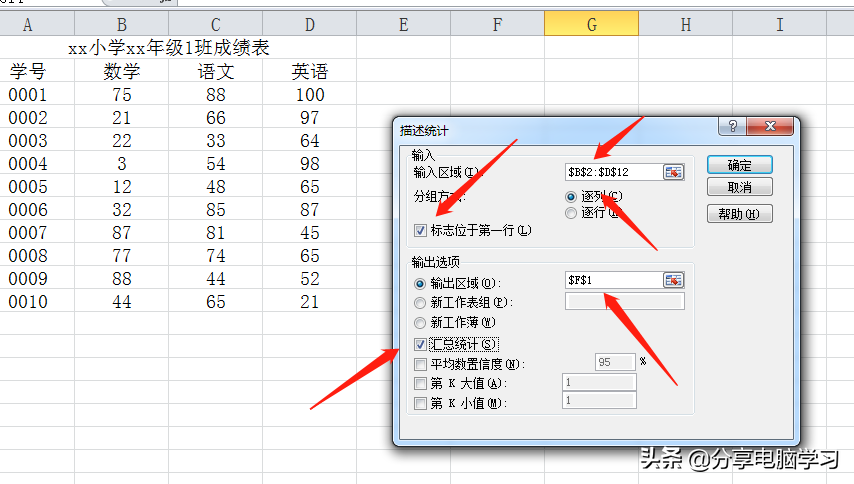This screenshot has height=484, width=854.
Task: Enable 第 K 大值 checkbox
Action: (x=420, y=383)
